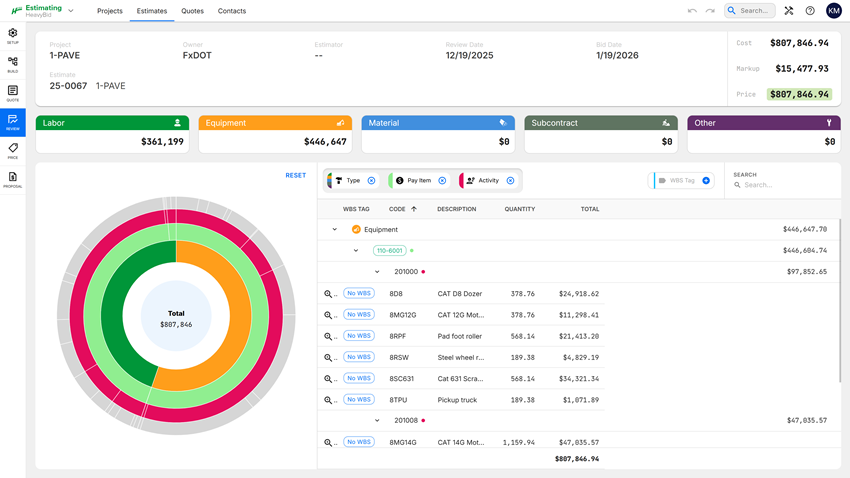This screenshot has height=478, width=850.
Task: Open help via question mark icon
Action: coord(810,11)
